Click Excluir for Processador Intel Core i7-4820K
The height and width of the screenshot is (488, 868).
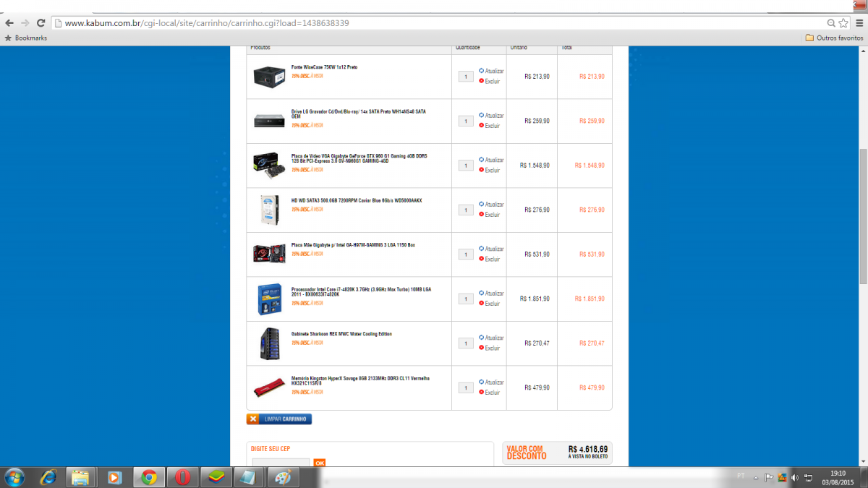[x=490, y=304]
